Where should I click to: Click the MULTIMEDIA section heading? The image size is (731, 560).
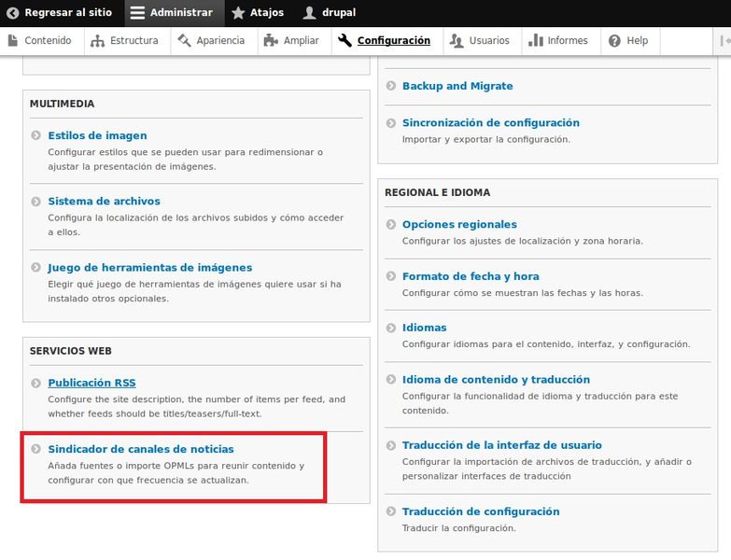click(x=62, y=104)
